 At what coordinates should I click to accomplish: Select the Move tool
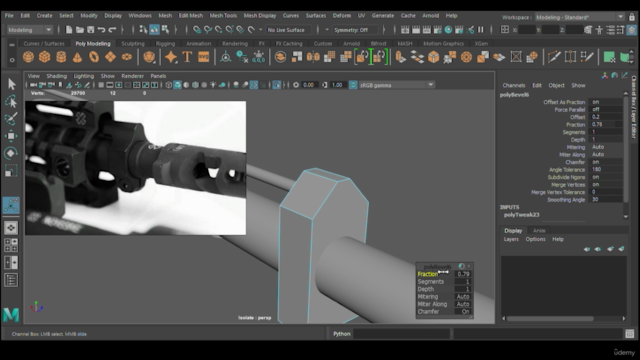[x=11, y=136]
